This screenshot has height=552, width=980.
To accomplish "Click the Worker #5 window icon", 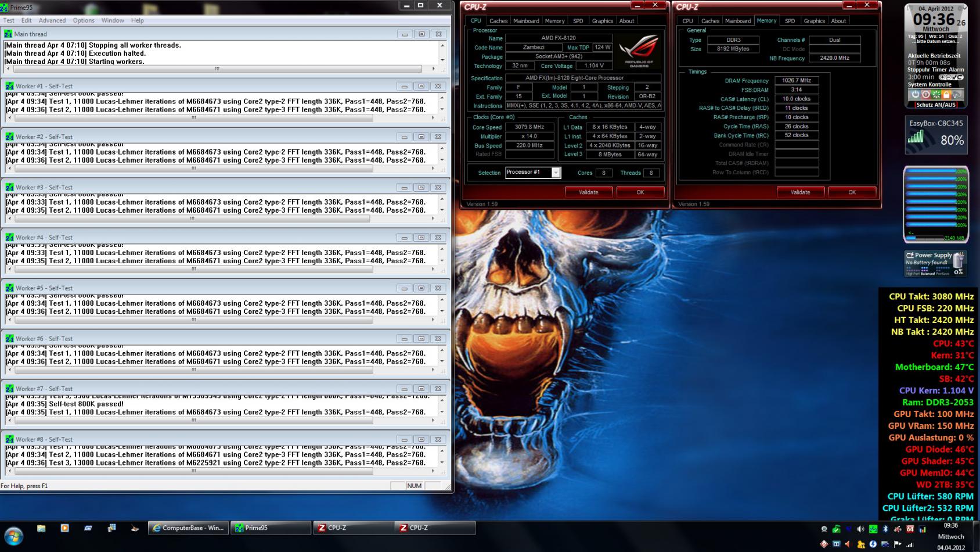I will [x=9, y=288].
